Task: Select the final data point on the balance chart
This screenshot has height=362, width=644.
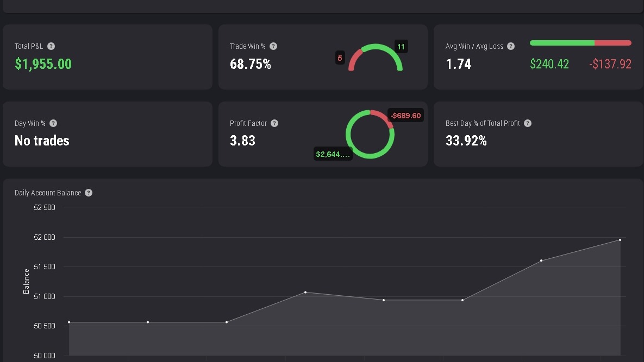Action: [620, 240]
